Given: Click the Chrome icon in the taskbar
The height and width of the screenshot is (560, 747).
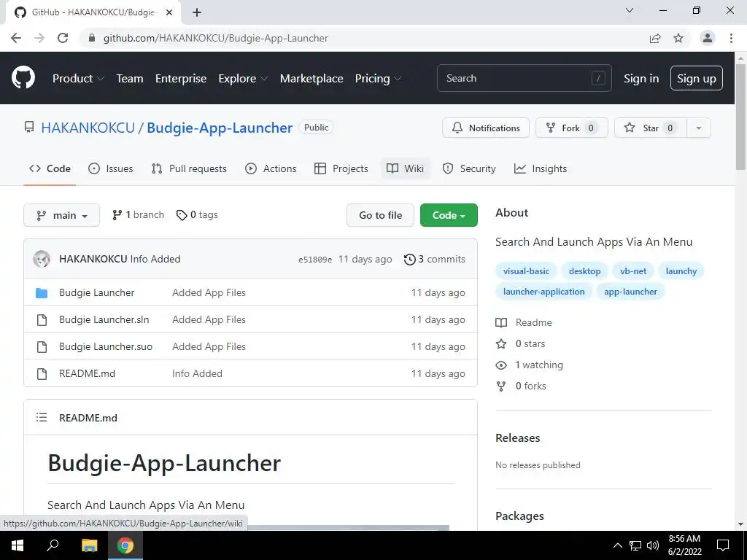Looking at the screenshot, I should click(x=125, y=545).
